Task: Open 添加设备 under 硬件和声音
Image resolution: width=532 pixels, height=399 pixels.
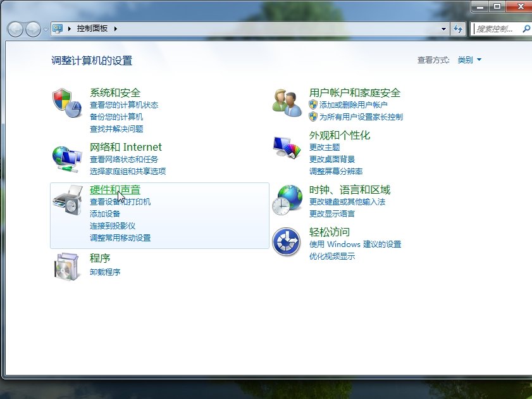Action: pyautogui.click(x=106, y=215)
